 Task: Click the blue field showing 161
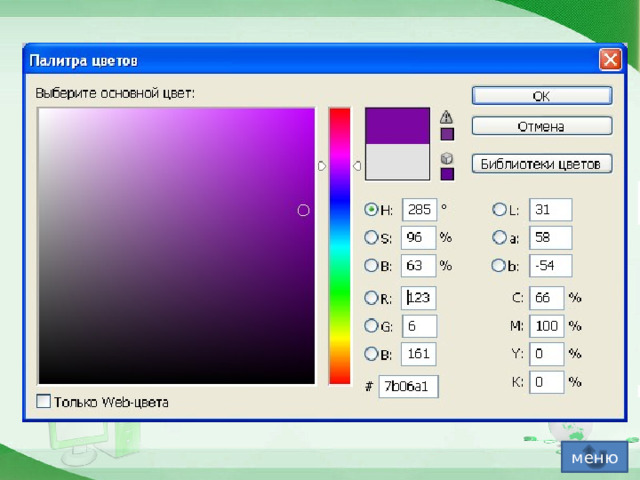point(418,353)
